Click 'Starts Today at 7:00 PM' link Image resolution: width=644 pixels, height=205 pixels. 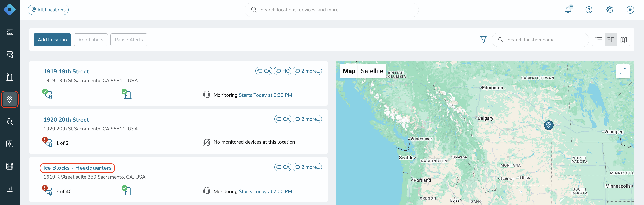[x=265, y=192]
